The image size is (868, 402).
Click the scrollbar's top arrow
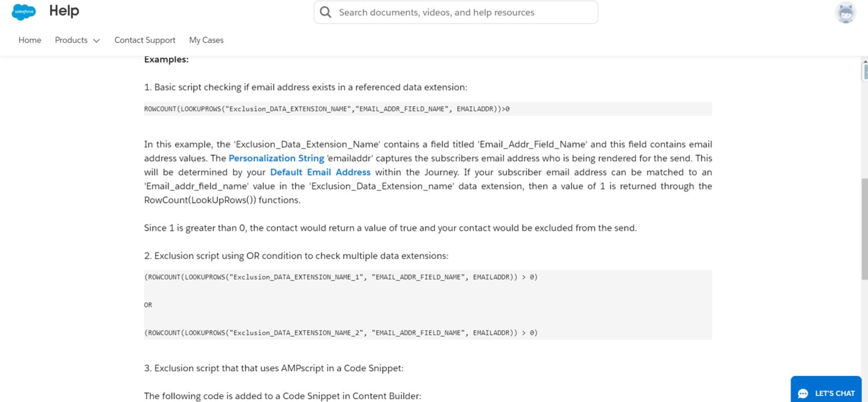(x=864, y=61)
